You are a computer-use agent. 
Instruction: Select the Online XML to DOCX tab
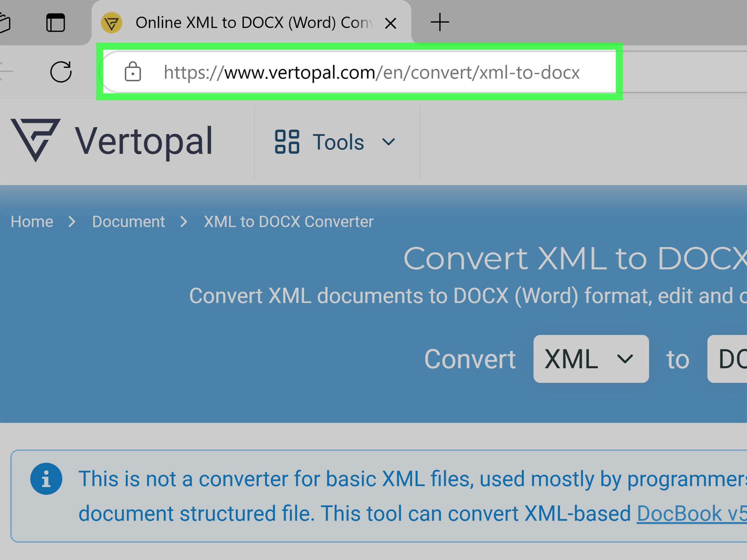[252, 23]
